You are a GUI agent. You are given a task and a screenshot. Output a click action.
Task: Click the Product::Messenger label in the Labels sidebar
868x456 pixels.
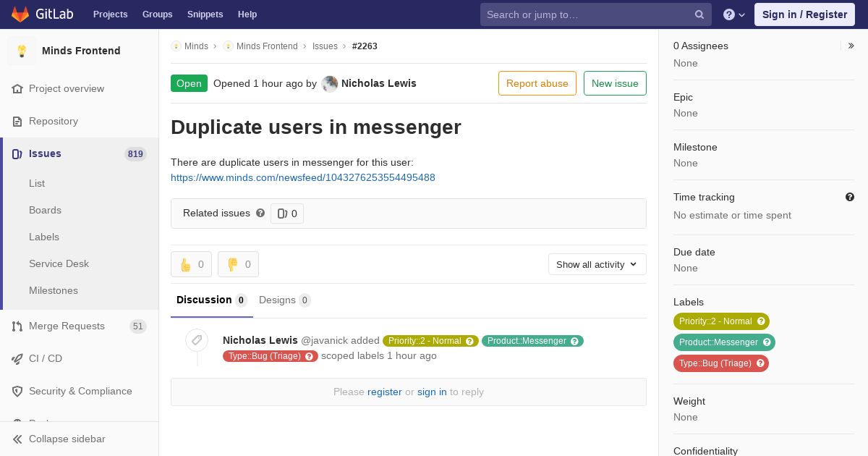pos(724,342)
